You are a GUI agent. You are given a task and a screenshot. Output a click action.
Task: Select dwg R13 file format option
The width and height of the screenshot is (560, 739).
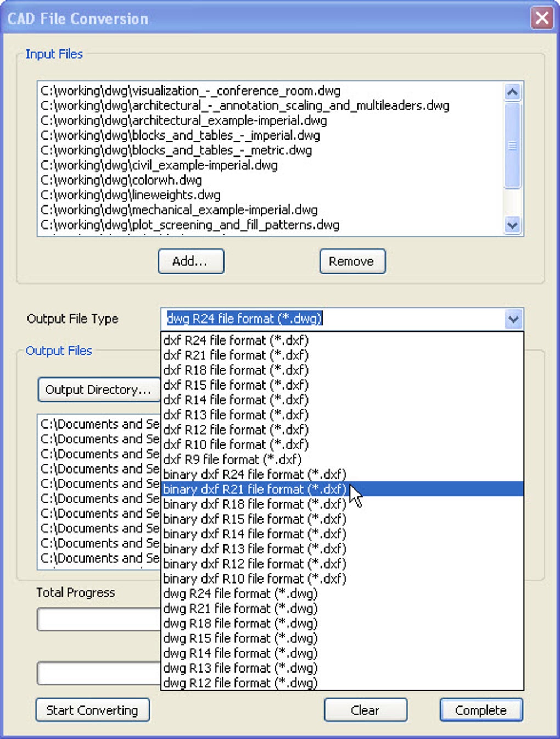point(343,667)
